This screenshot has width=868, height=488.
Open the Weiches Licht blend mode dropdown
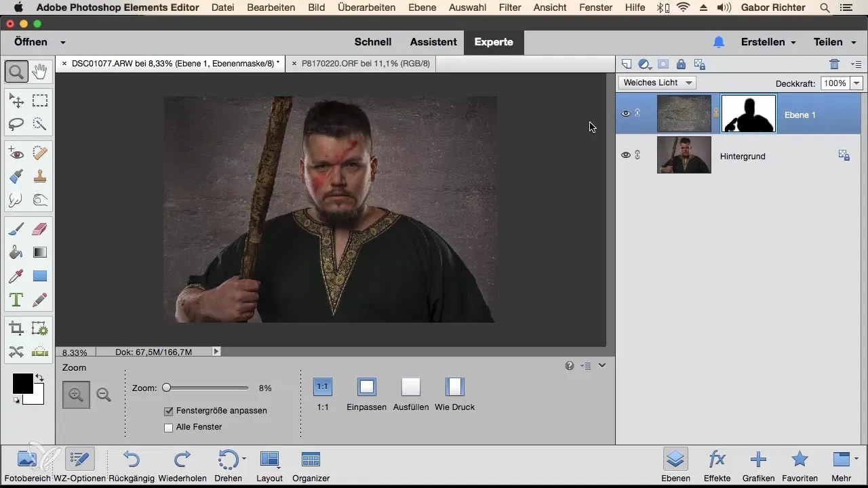click(x=657, y=83)
